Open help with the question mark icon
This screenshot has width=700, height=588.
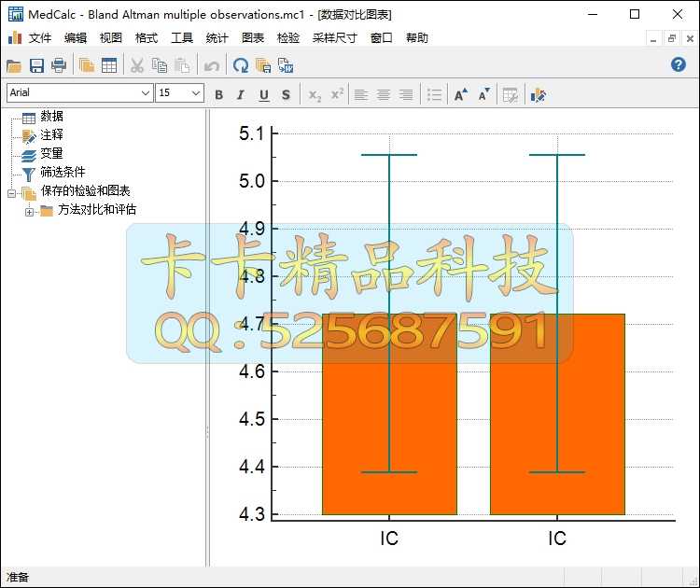pyautogui.click(x=679, y=64)
